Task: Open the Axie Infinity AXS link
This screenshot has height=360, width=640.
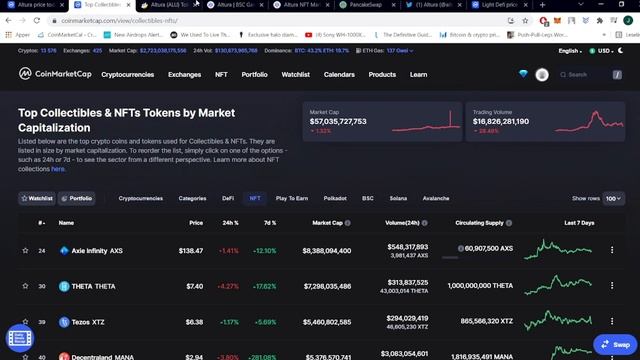Action: click(x=97, y=251)
